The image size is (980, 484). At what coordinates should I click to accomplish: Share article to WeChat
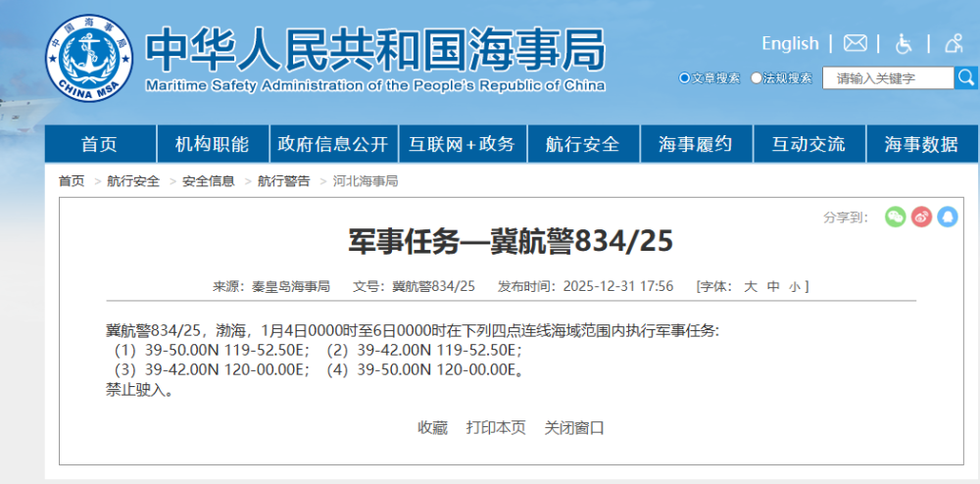click(x=895, y=218)
